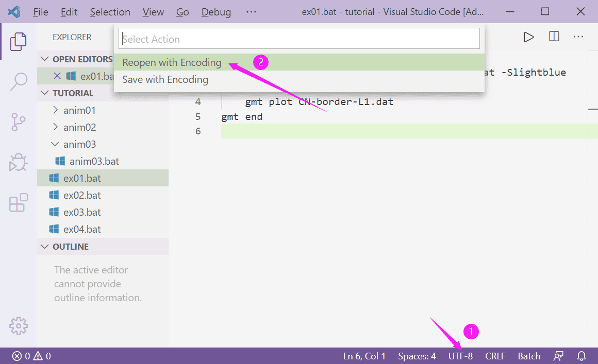Open the Go menu
The image size is (598, 364).
click(x=182, y=12)
